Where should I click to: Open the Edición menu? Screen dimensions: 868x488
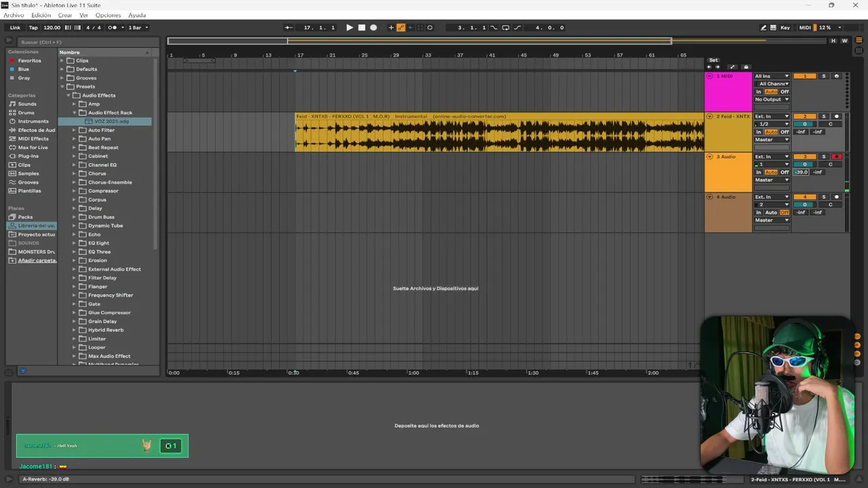[x=41, y=15]
